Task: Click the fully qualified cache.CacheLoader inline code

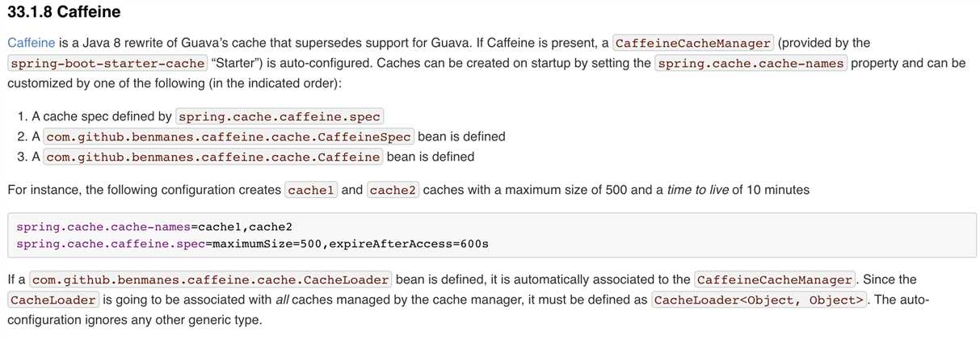Action: [x=212, y=280]
